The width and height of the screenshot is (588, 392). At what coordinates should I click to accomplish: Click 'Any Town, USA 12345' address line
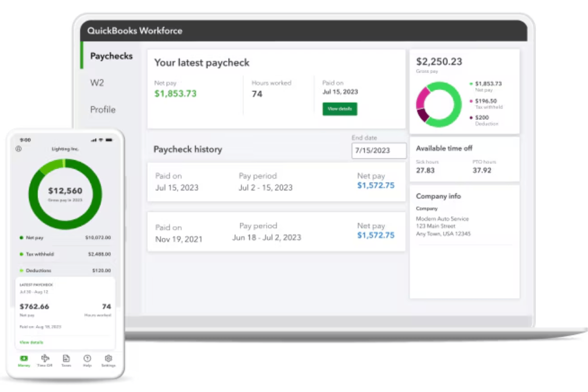[x=443, y=234]
